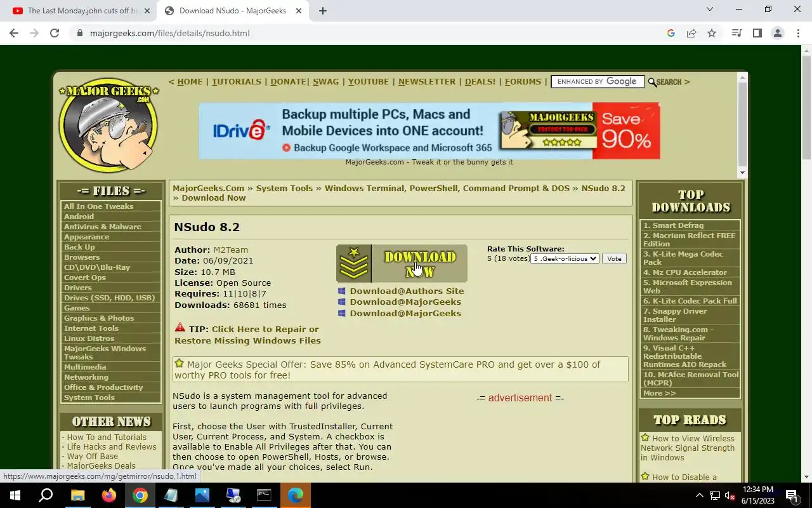Viewport: 812px width, 508px height.
Task: Click the site padlock icon
Action: (80, 33)
